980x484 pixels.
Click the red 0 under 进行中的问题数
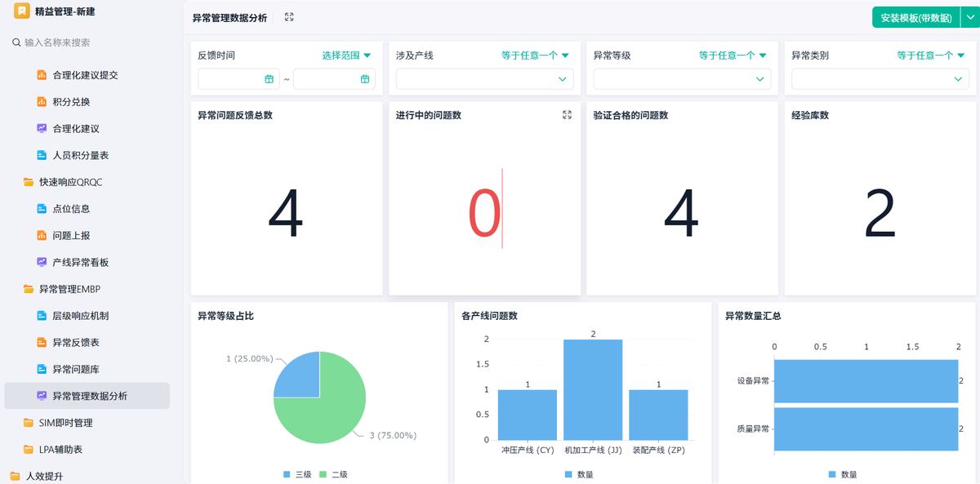(x=483, y=214)
